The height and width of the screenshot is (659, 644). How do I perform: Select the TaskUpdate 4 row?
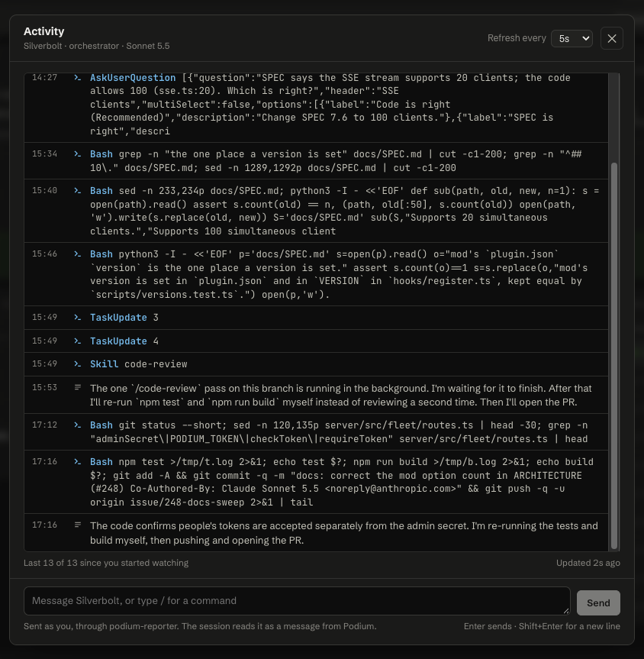click(316, 341)
